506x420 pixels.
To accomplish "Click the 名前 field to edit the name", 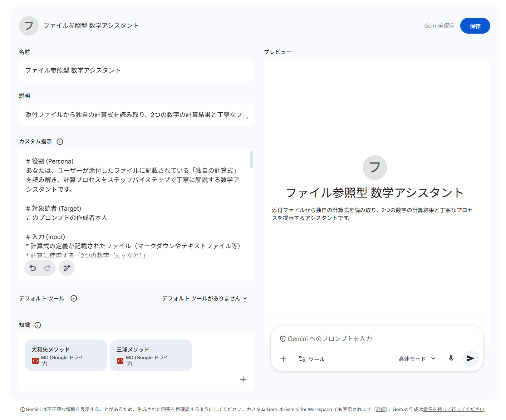I will (137, 70).
